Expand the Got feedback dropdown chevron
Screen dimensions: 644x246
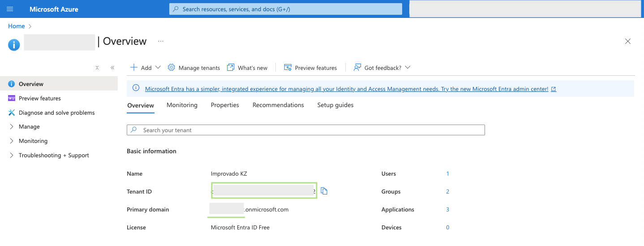pyautogui.click(x=408, y=68)
